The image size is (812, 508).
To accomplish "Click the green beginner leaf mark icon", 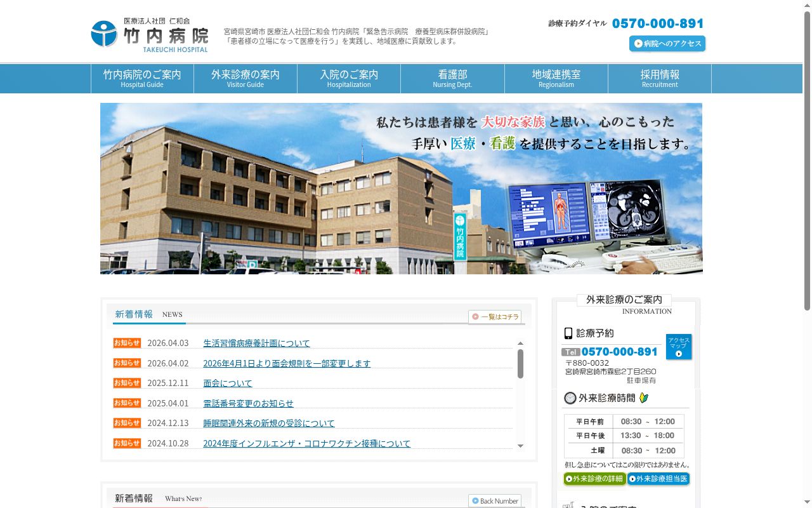I will pos(644,398).
